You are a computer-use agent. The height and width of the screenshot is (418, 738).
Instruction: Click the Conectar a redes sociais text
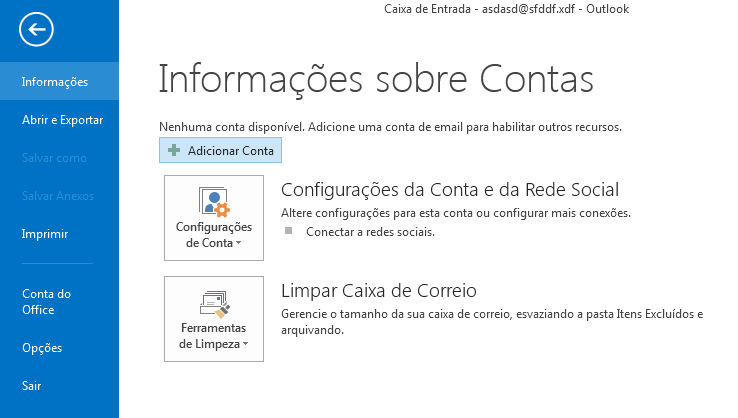tap(370, 232)
